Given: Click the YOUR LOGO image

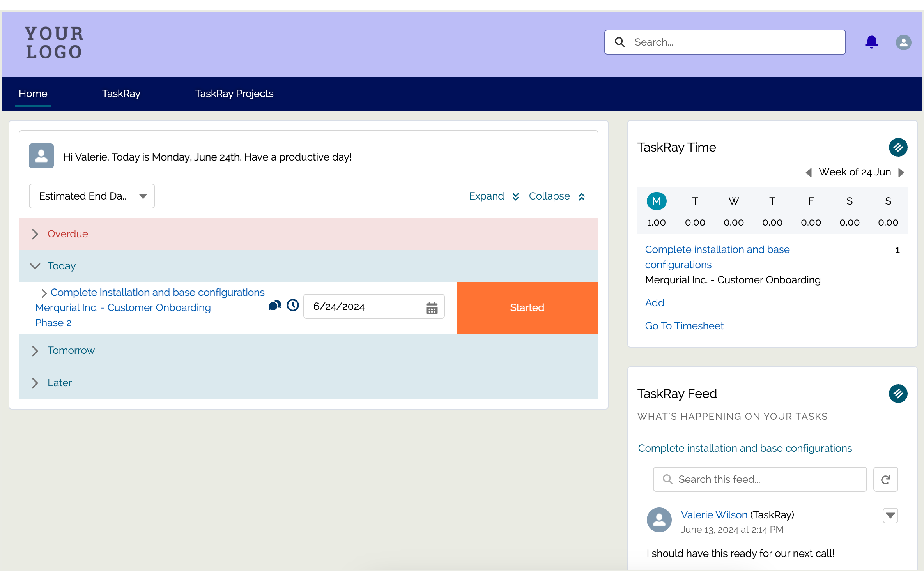Looking at the screenshot, I should pos(54,42).
